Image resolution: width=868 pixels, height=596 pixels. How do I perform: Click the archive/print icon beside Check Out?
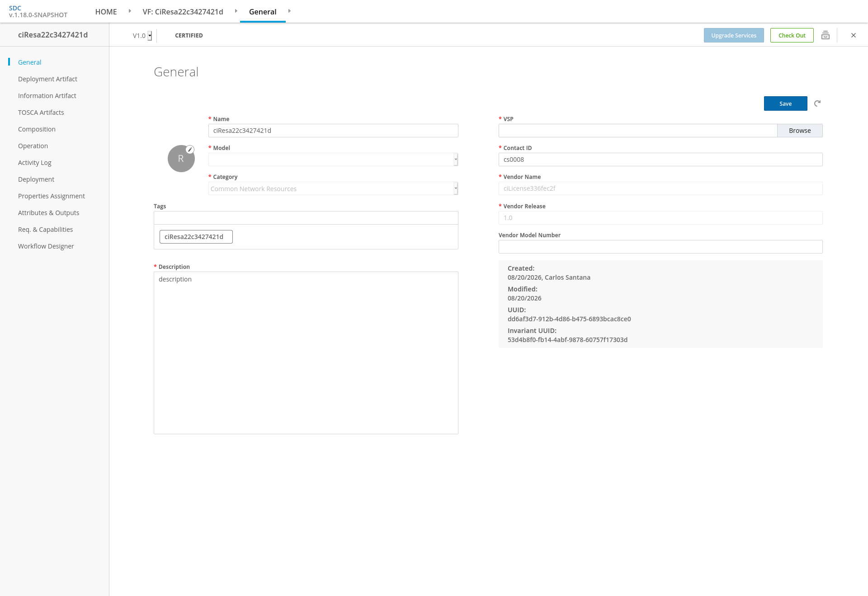pyautogui.click(x=826, y=35)
